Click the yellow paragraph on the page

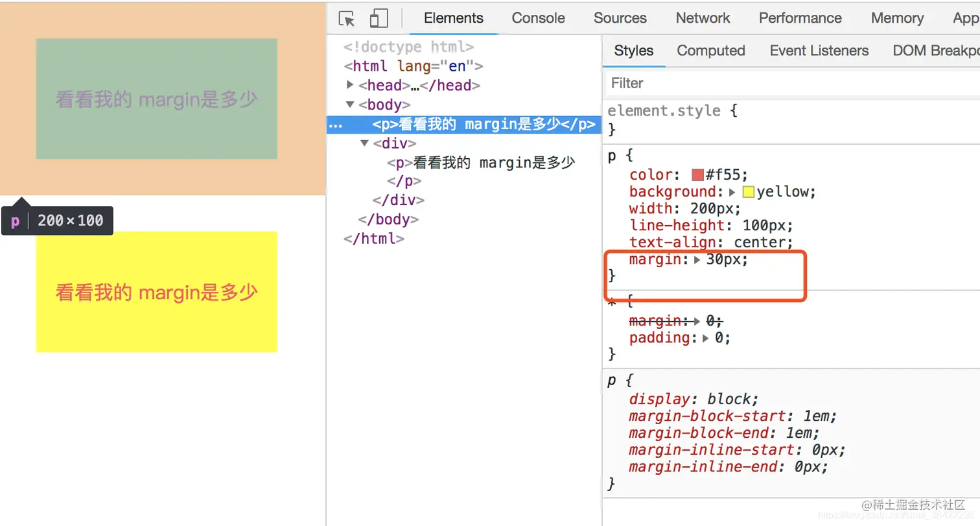point(156,292)
